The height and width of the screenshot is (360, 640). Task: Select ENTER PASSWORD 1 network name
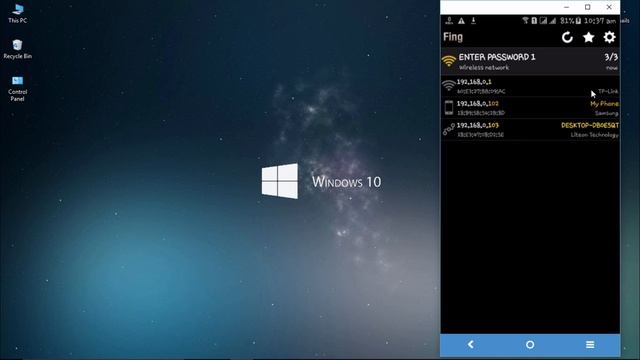(x=497, y=57)
